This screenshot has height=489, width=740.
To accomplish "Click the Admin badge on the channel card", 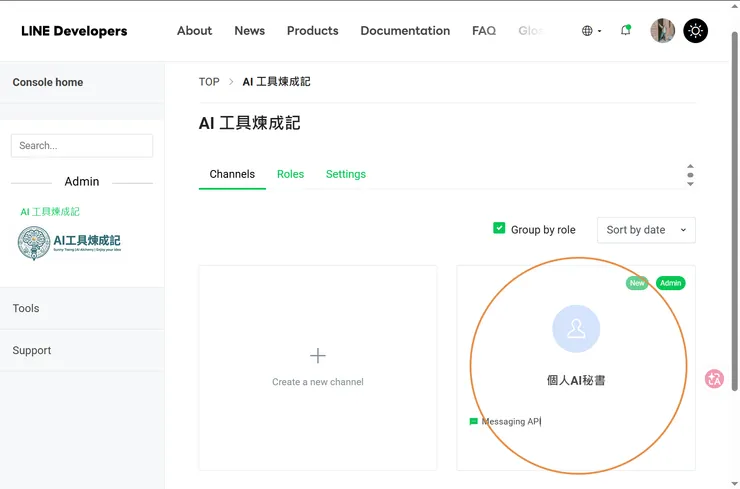I will [671, 283].
